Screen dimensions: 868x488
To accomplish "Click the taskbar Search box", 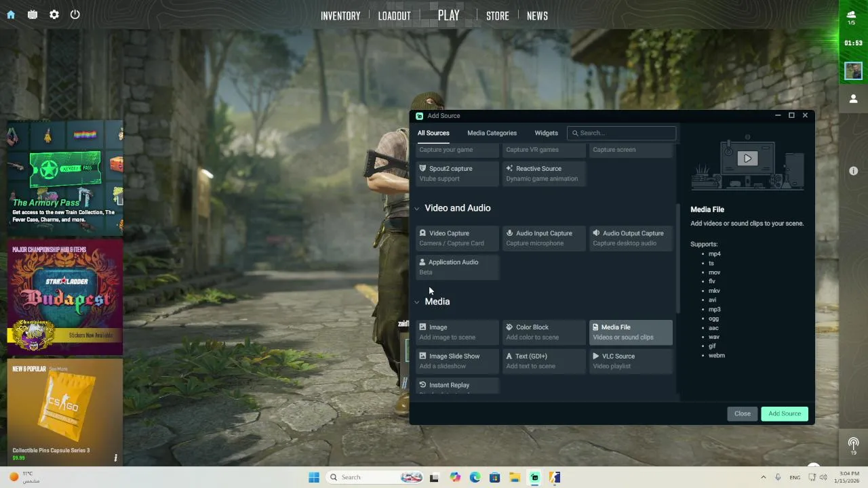I will click(x=376, y=477).
